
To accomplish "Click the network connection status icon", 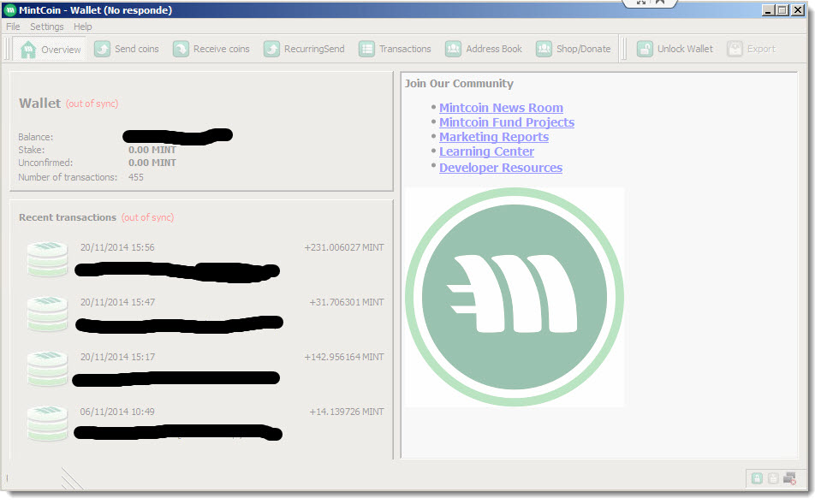I will 789,478.
